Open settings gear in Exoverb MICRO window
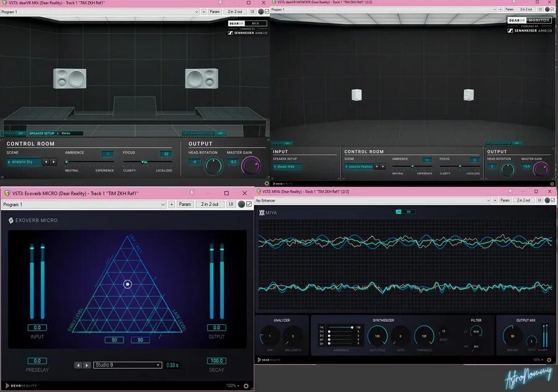Image resolution: width=558 pixels, height=392 pixels. [x=246, y=386]
